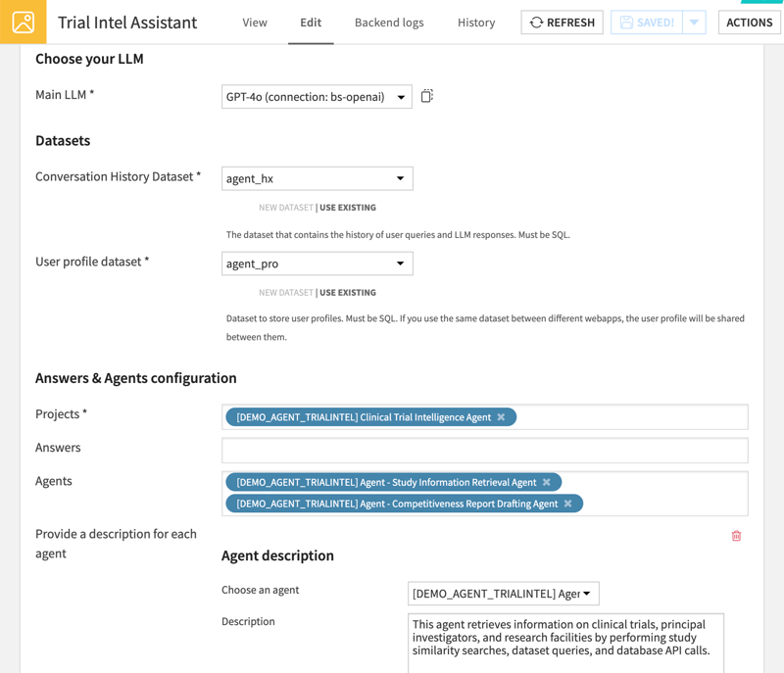Click the ACTIONS button
The width and height of the screenshot is (784, 673).
749,22
